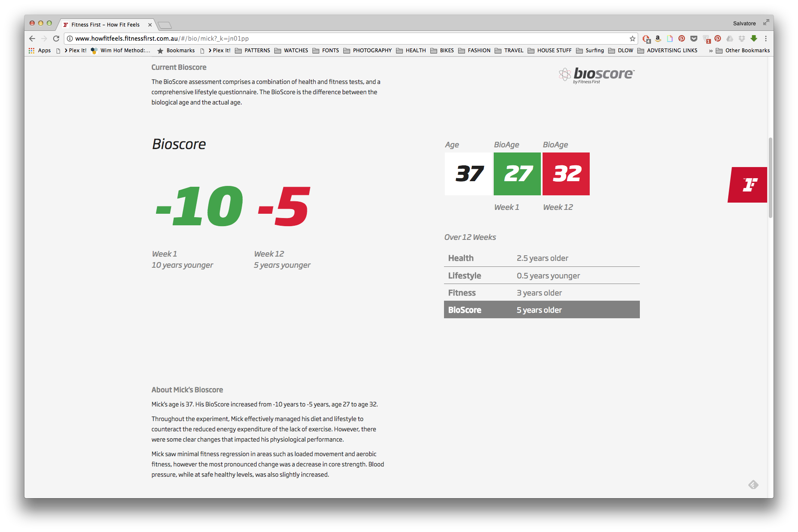Viewport: 798px width, 532px height.
Task: Click the Pocket save extension icon
Action: [694, 39]
